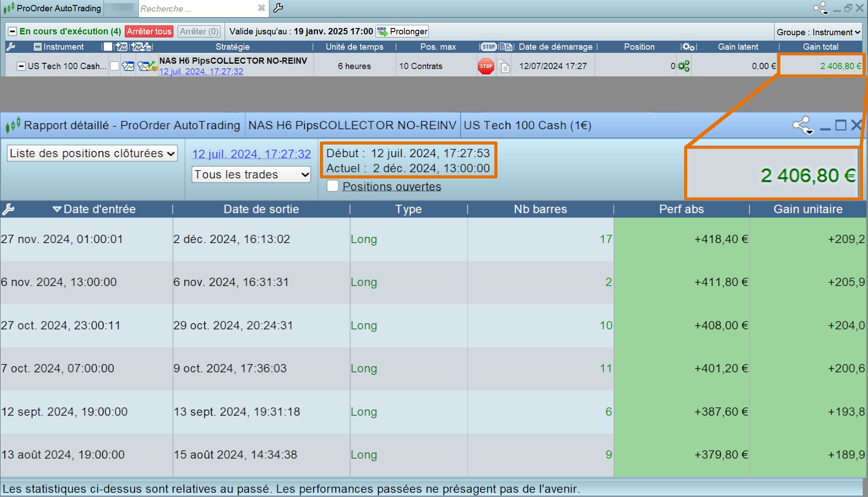Clear the search field with the X icon
The image size is (868, 497).
[261, 8]
